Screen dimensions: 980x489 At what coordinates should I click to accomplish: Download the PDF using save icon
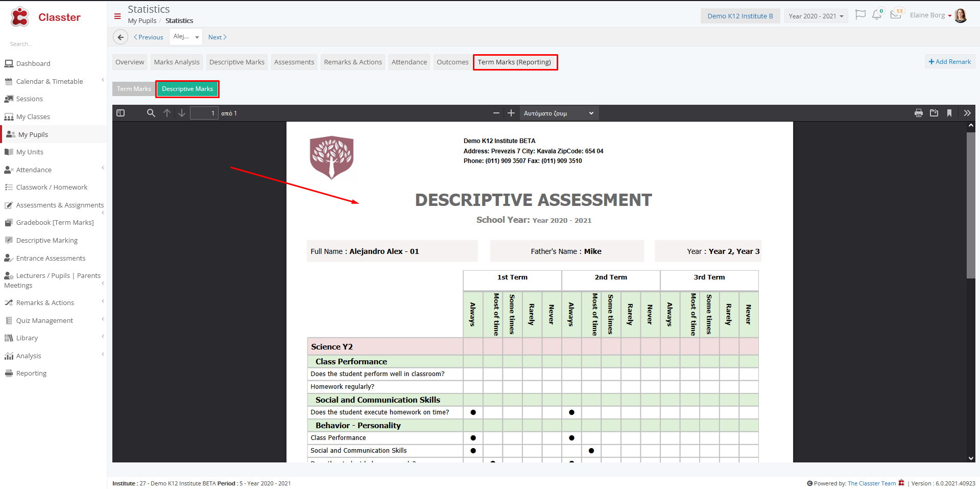coord(934,113)
